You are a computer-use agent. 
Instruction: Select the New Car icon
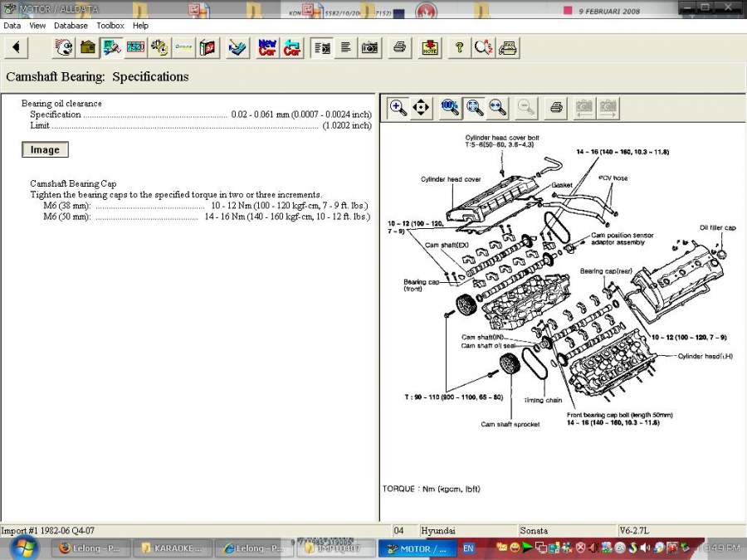pos(267,47)
